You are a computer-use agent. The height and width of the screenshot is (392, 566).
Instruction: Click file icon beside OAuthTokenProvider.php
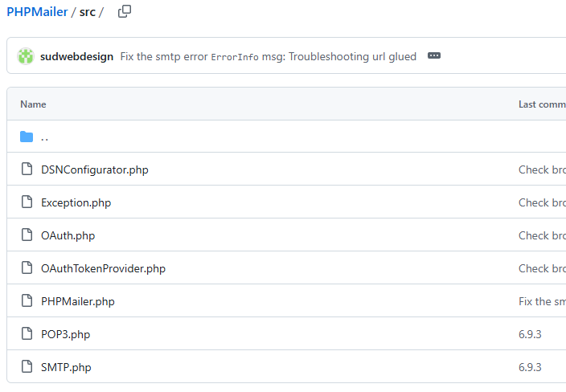click(27, 267)
